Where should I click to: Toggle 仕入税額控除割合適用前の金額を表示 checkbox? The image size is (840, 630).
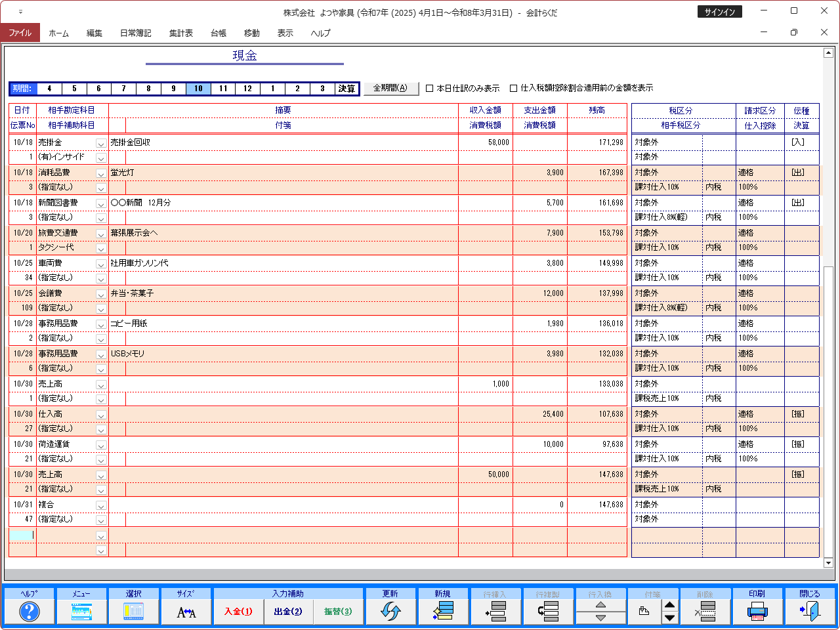point(514,89)
